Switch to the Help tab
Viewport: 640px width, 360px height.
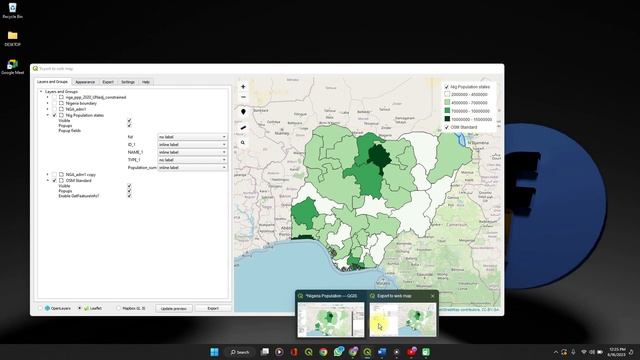click(x=146, y=82)
